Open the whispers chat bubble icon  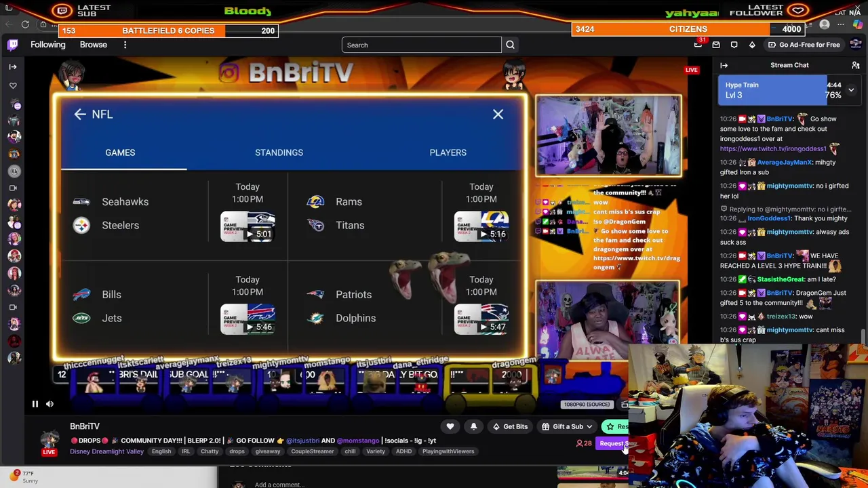click(734, 45)
